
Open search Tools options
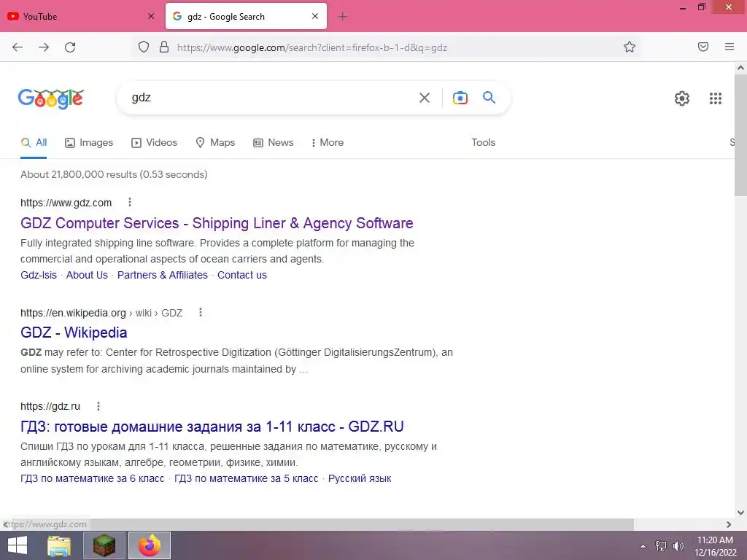(484, 142)
